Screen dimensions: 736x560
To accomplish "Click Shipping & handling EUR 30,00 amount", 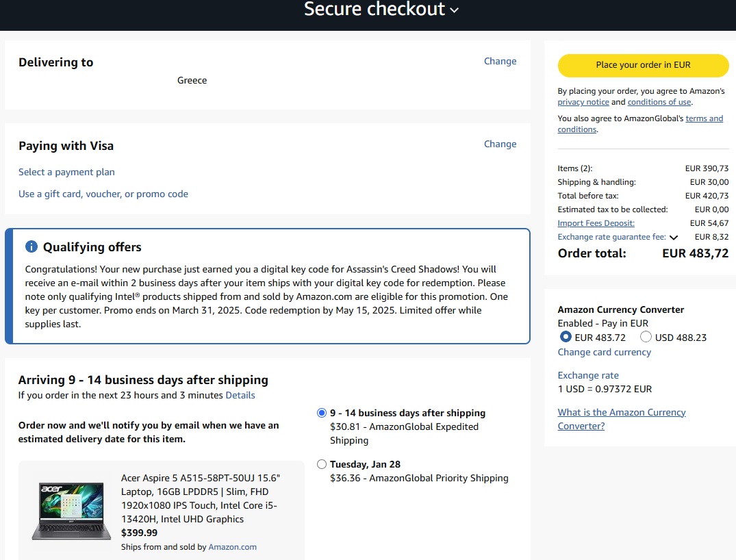I will click(709, 182).
